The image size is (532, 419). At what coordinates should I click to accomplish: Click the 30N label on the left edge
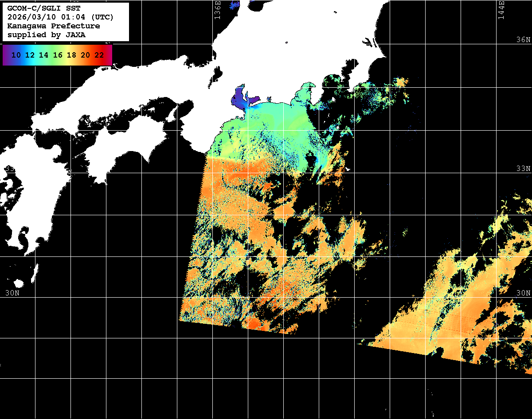coord(12,293)
